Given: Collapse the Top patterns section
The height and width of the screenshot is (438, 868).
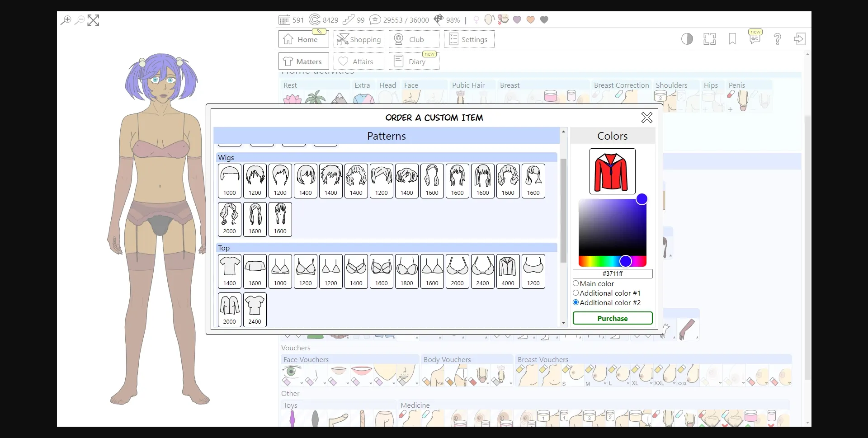Looking at the screenshot, I should [387, 248].
